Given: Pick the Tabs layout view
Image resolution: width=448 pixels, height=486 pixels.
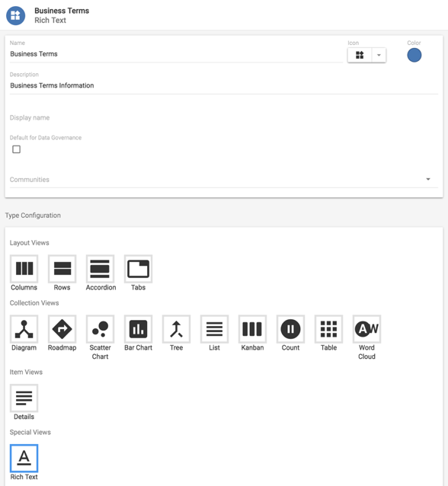Looking at the screenshot, I should pyautogui.click(x=138, y=269).
